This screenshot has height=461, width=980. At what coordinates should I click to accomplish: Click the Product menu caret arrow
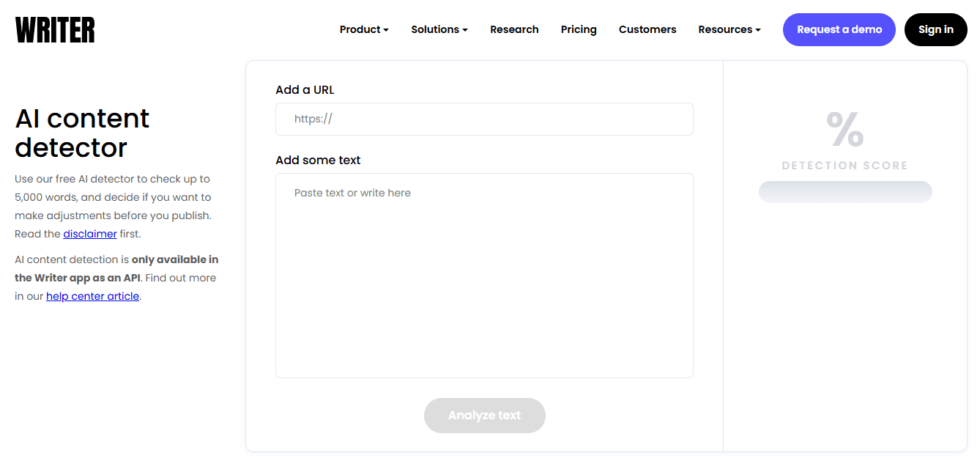tap(386, 30)
